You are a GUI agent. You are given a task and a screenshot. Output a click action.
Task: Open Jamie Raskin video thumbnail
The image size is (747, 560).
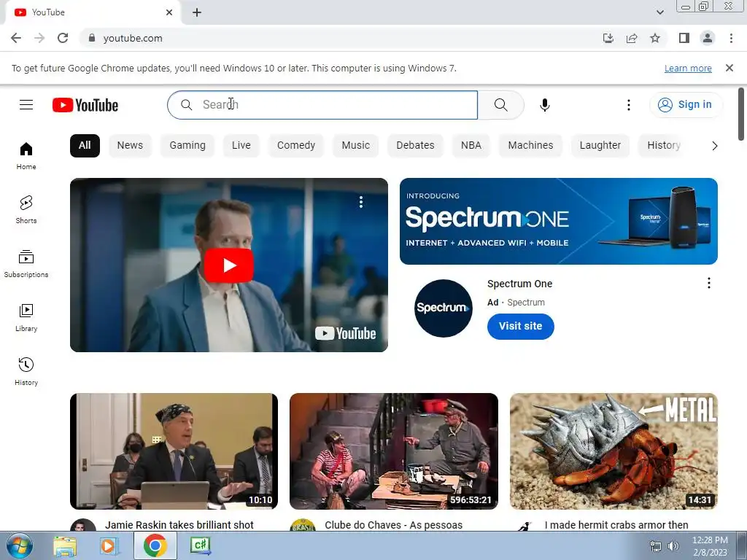(174, 451)
